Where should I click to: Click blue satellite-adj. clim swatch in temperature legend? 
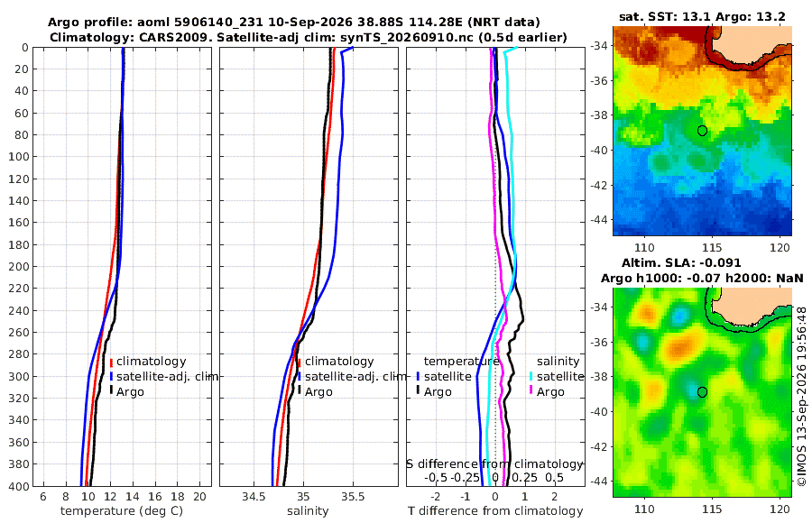[111, 376]
